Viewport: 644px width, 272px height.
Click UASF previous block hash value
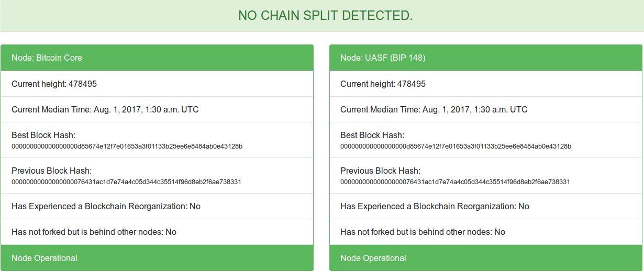(455, 182)
